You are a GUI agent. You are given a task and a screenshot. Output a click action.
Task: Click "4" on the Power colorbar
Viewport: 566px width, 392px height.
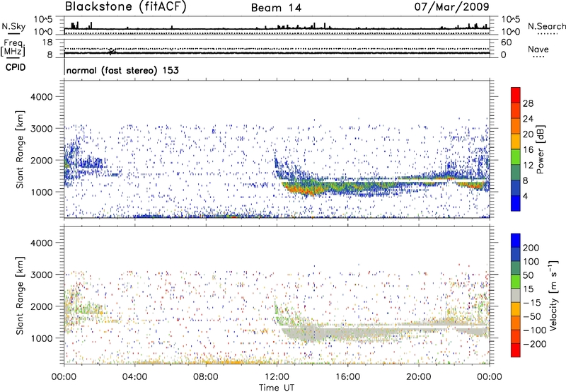click(525, 197)
